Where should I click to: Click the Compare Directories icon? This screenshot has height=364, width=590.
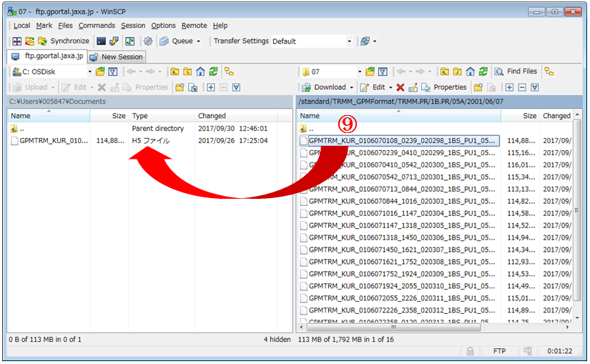pos(17,41)
